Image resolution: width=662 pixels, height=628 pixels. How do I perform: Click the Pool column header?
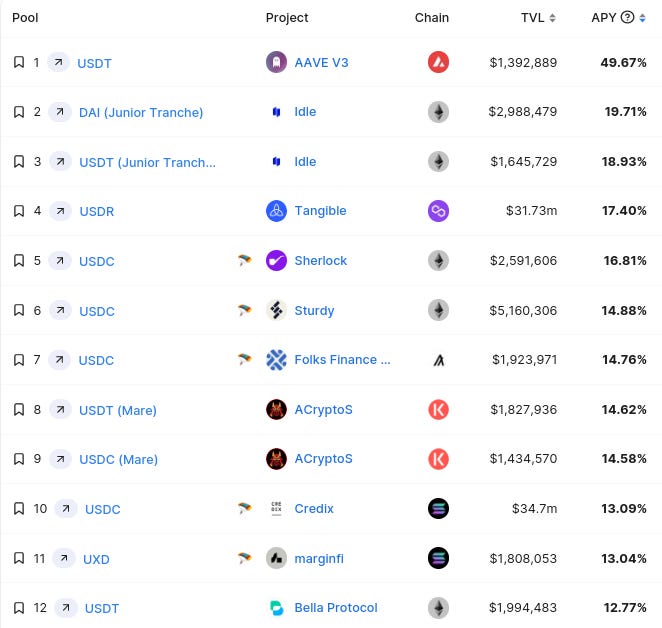coord(25,18)
